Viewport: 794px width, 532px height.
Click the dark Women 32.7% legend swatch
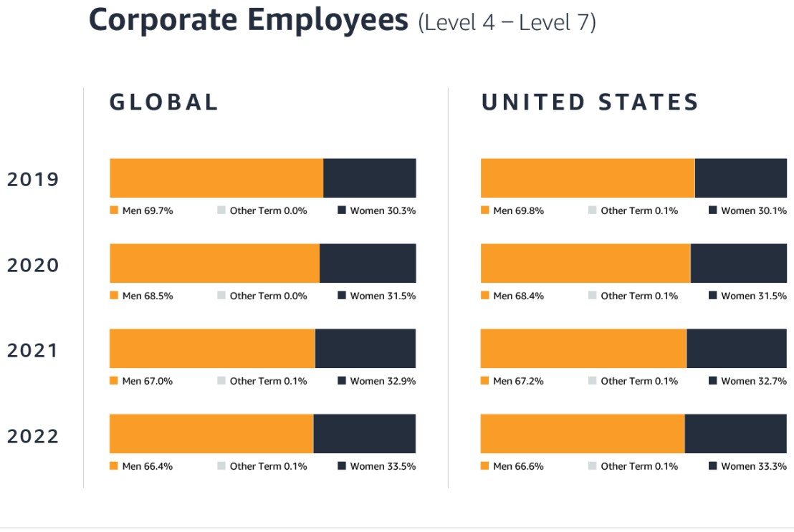pos(713,381)
